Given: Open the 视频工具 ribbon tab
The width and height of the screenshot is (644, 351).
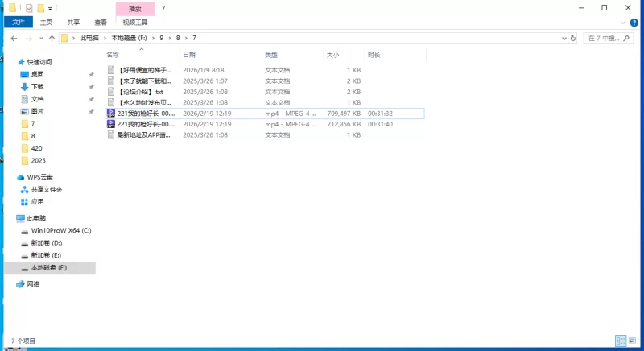Looking at the screenshot, I should pyautogui.click(x=134, y=23).
